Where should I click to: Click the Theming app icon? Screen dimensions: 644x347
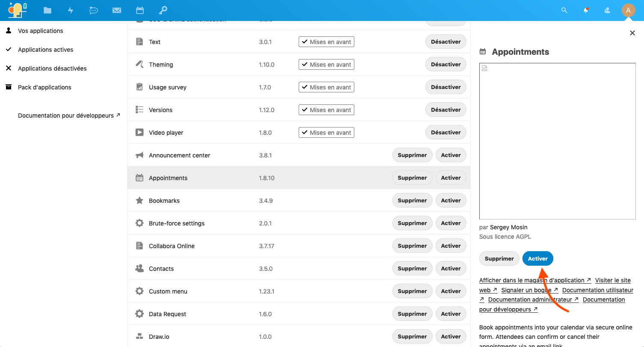(x=139, y=65)
